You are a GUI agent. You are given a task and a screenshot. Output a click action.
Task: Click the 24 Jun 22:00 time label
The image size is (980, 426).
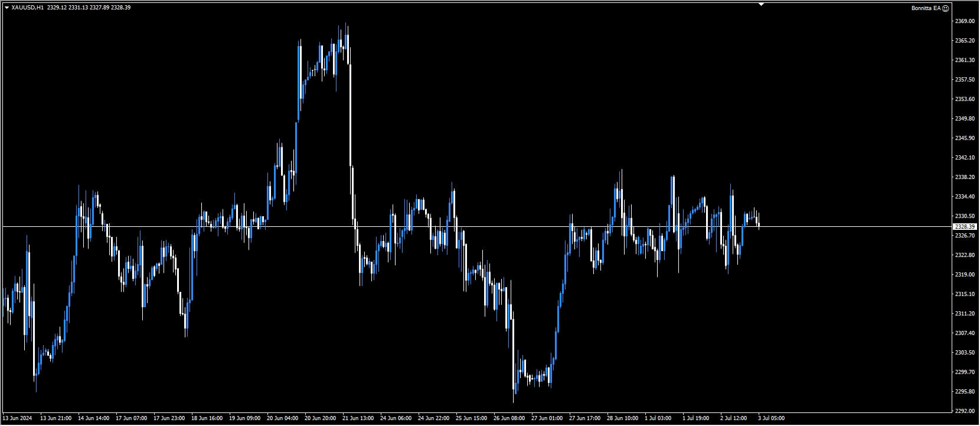[434, 418]
